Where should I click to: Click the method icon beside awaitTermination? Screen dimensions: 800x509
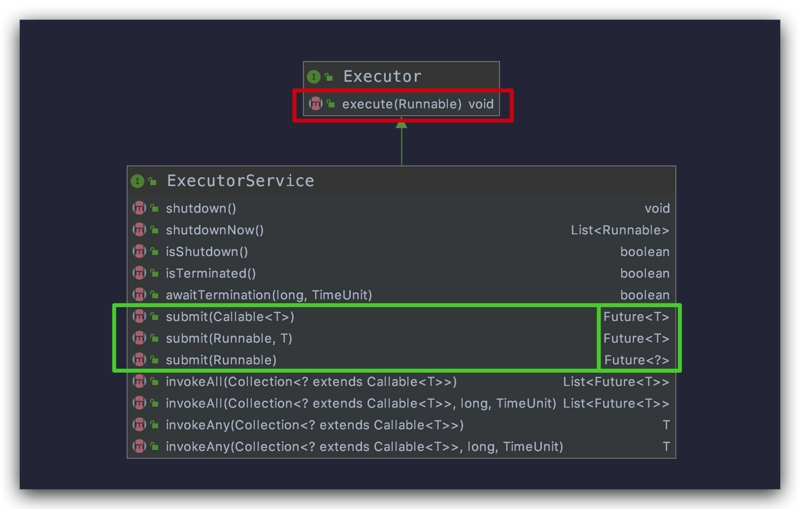pos(139,295)
